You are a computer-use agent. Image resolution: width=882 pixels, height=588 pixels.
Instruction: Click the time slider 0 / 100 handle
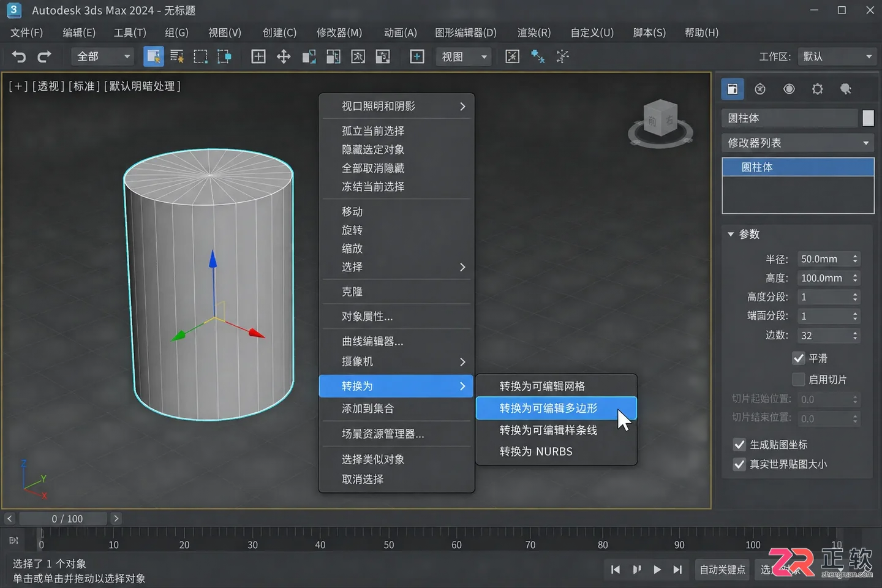coord(63,519)
